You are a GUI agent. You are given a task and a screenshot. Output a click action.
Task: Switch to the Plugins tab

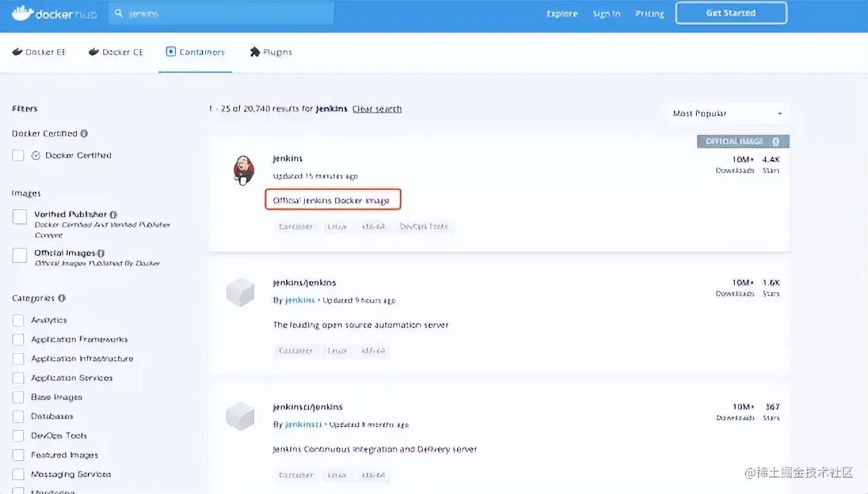271,52
